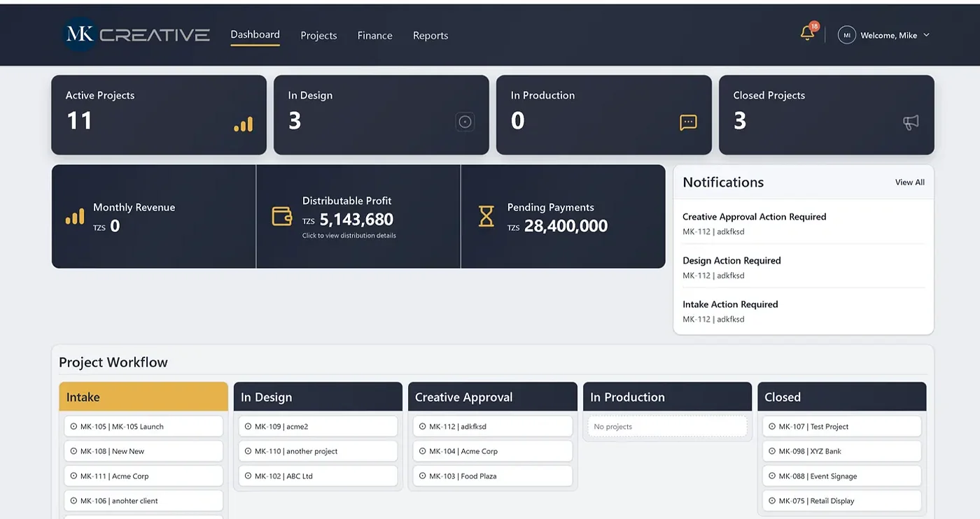Image resolution: width=980 pixels, height=519 pixels.
Task: Click View All in Notifications
Action: [909, 183]
